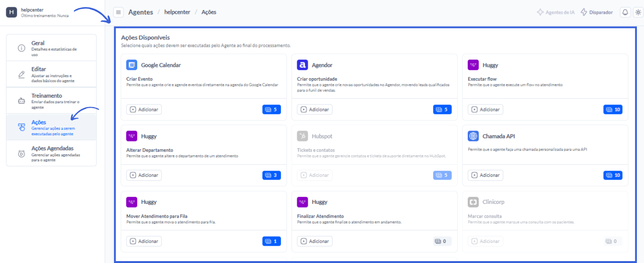Screen dimensions: 644x263
Task: Open notifications bell icon
Action: pyautogui.click(x=624, y=12)
